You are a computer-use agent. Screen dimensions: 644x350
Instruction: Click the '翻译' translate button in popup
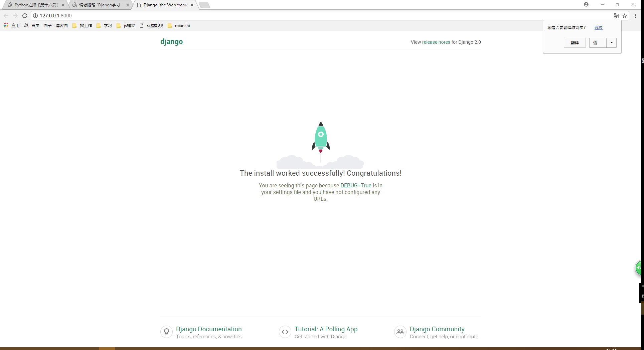point(575,43)
